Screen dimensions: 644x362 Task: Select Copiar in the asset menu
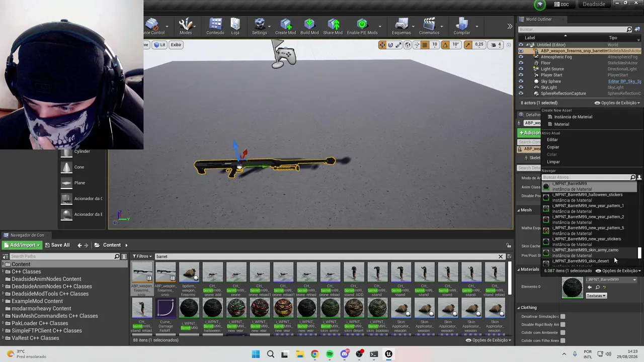click(553, 147)
